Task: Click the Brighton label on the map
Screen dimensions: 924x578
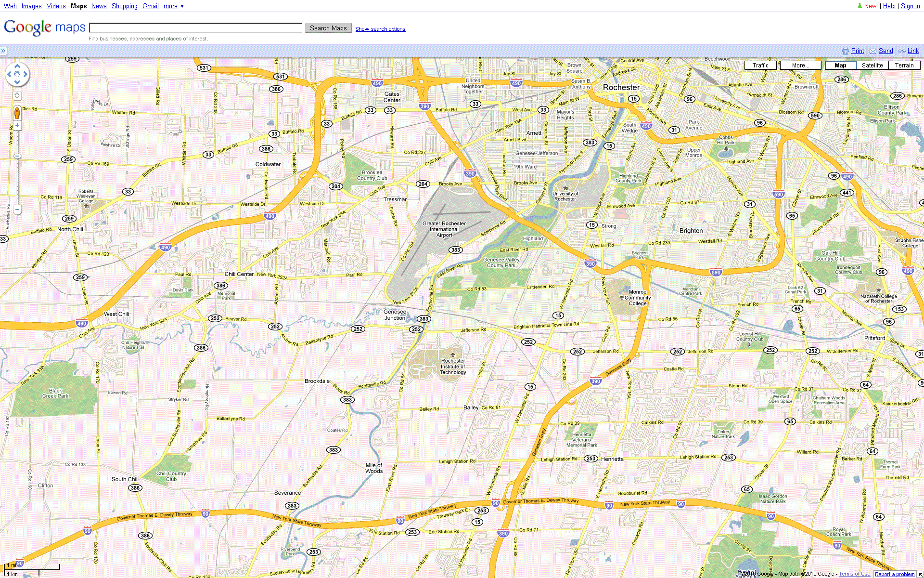Action: pyautogui.click(x=691, y=231)
